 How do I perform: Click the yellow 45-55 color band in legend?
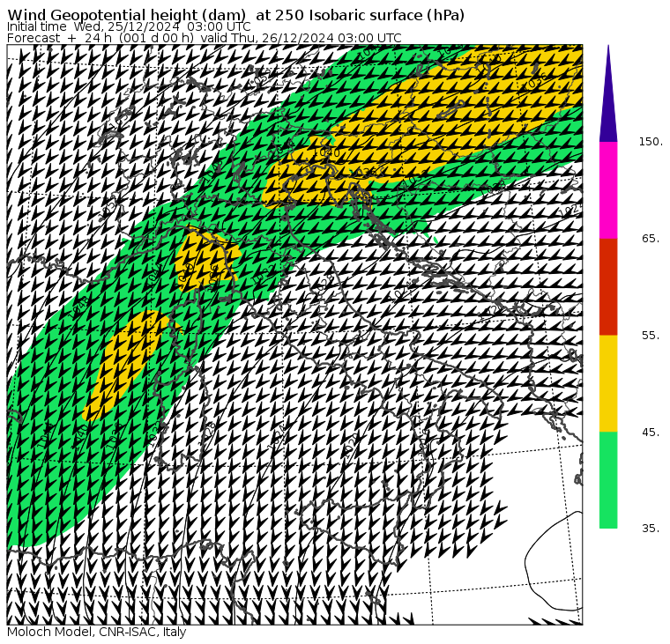tap(608, 383)
